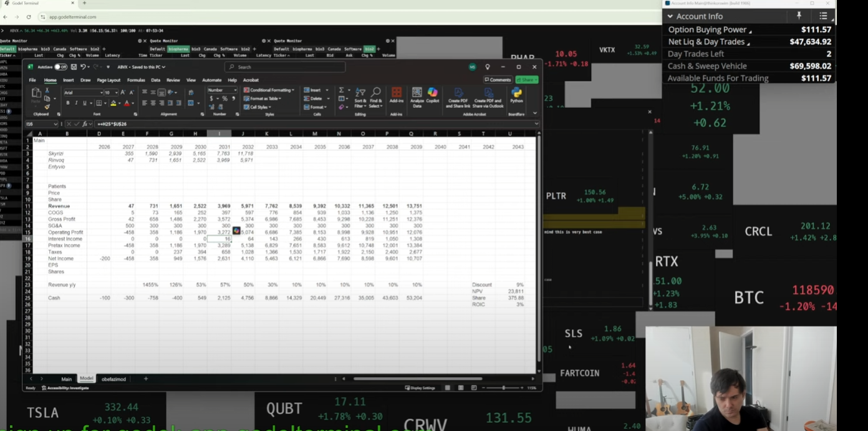Click Create PDF and Share via Outlook

488,97
